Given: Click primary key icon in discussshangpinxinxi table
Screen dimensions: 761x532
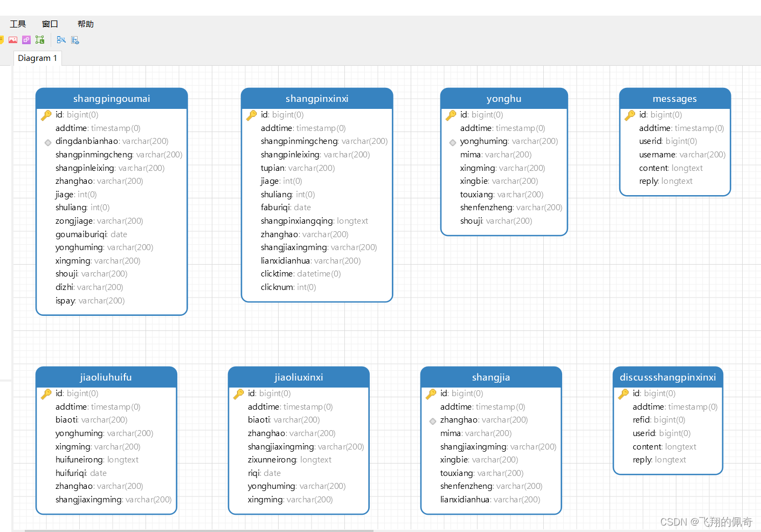Looking at the screenshot, I should tap(624, 393).
